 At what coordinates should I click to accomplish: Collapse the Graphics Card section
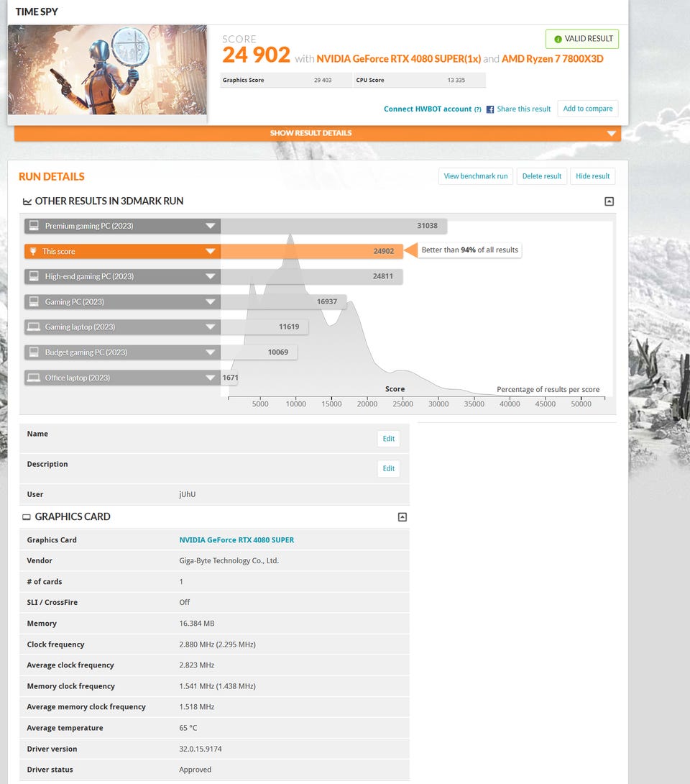coord(402,517)
